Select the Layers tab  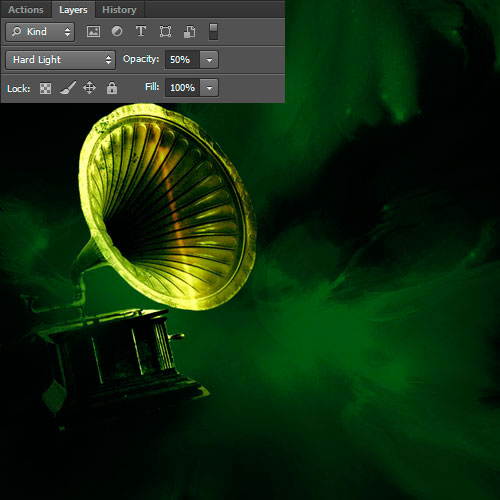(73, 10)
